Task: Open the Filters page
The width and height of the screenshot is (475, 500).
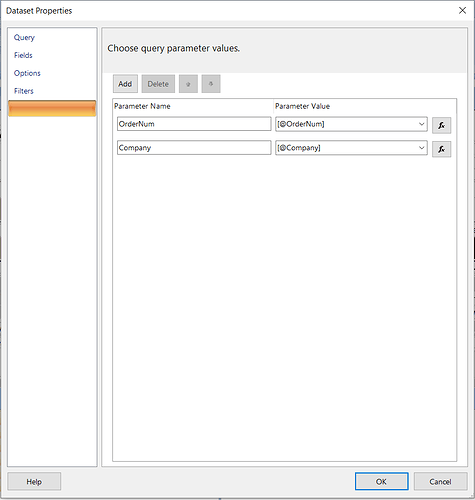Action: [24, 91]
